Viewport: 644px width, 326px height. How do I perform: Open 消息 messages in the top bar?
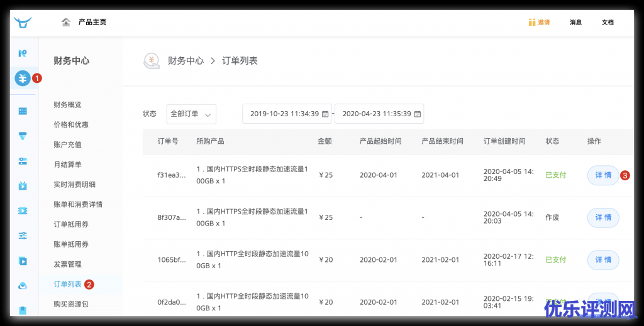point(576,22)
